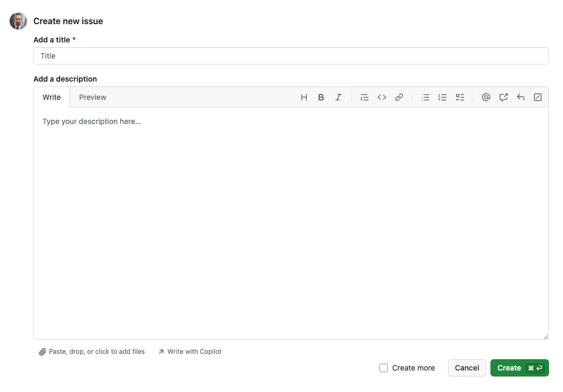Apply italic formatting to text
This screenshot has width=563, height=392.
338,97
